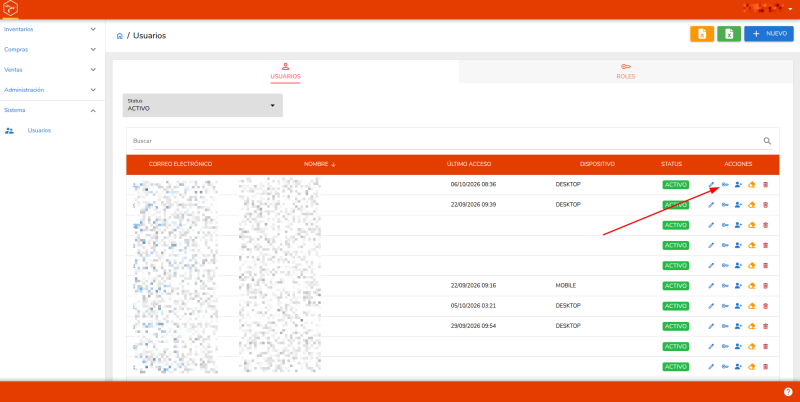The image size is (800, 402).
Task: Open help via question mark icon
Action: tap(788, 392)
